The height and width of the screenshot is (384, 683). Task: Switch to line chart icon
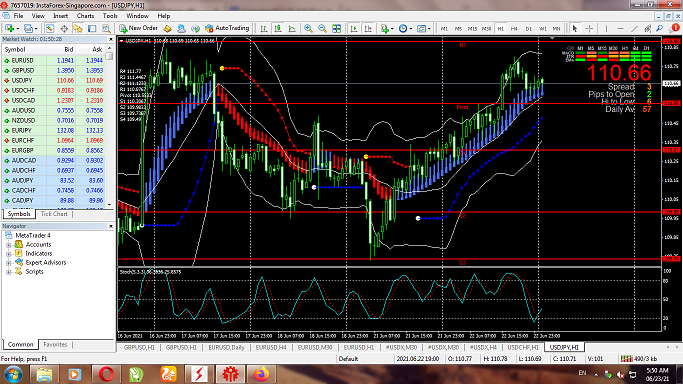292,28
